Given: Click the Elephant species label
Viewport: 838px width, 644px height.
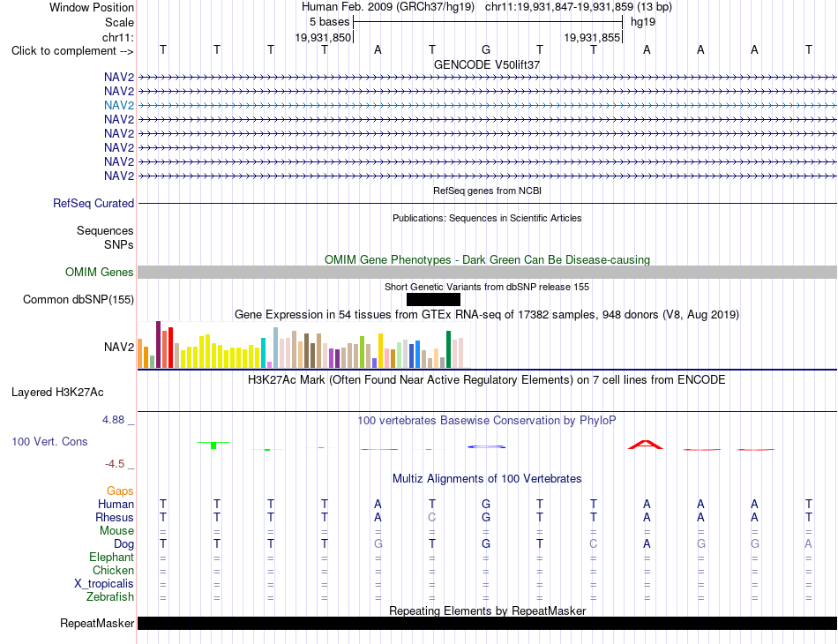Looking at the screenshot, I should 111,557.
